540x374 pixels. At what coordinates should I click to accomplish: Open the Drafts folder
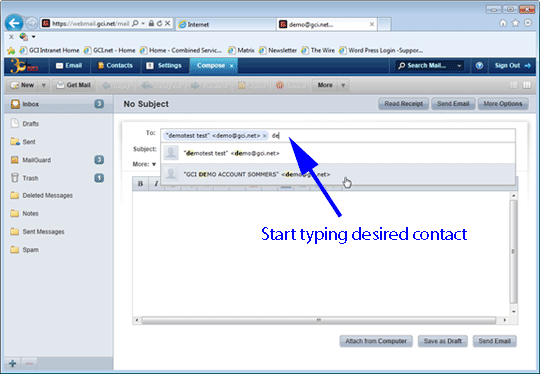tap(30, 124)
